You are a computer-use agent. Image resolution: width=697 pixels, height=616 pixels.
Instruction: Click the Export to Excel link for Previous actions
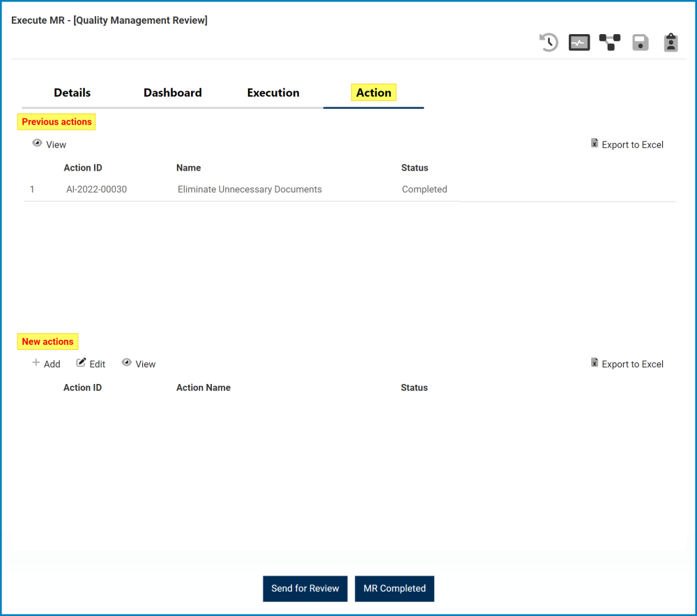point(633,144)
